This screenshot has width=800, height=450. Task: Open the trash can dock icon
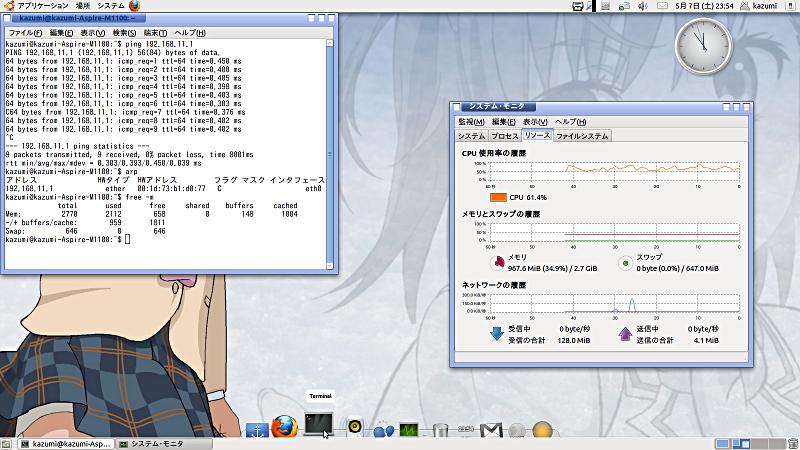[440, 430]
